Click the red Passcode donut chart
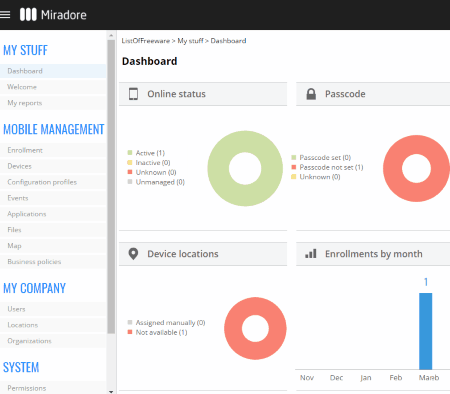450x394 pixels. (393, 168)
